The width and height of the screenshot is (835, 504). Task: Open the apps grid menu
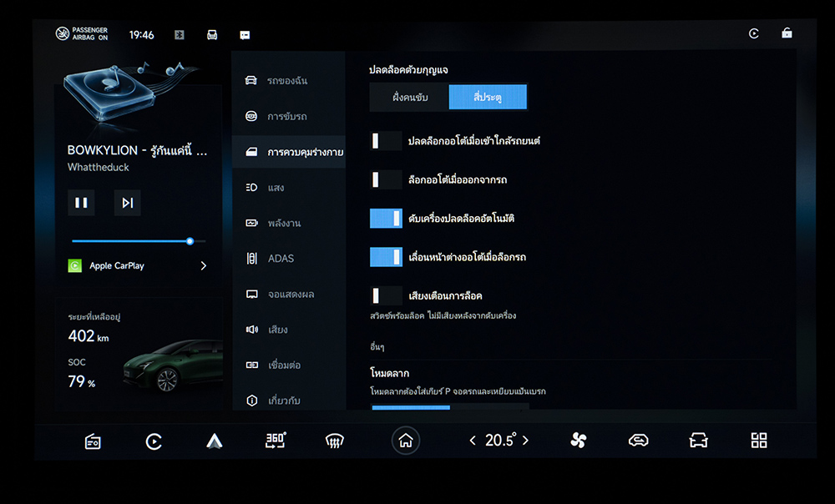coord(758,441)
